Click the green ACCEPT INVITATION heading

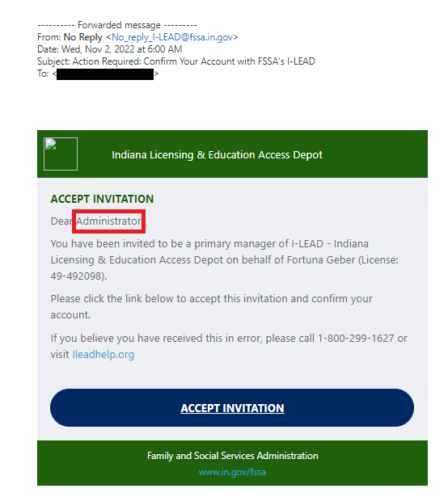click(102, 199)
